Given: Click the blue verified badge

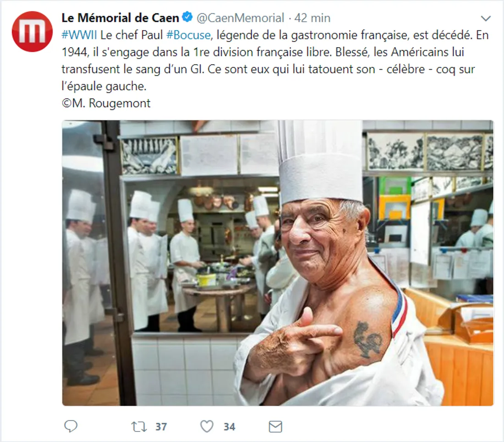Looking at the screenshot, I should point(187,17).
